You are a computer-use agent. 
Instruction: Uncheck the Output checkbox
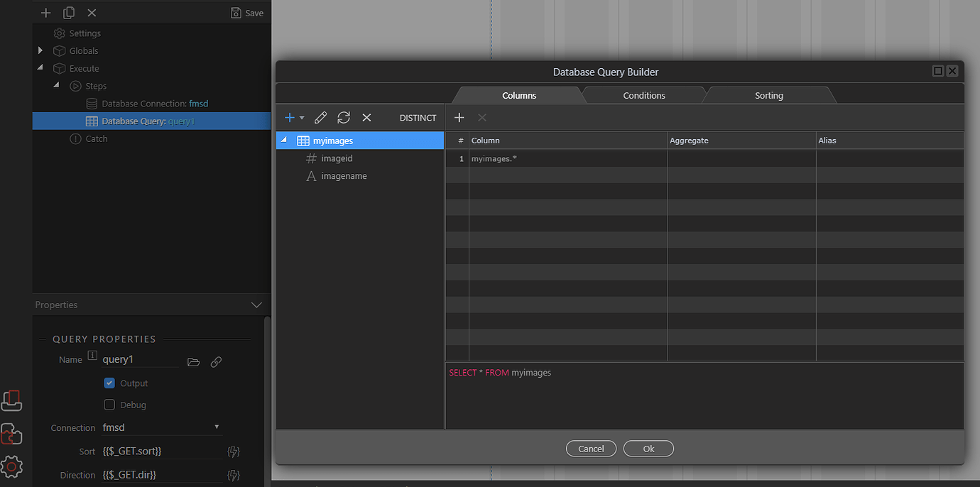109,383
